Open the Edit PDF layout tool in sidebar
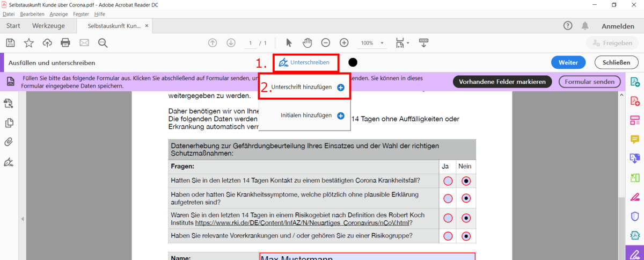The height and width of the screenshot is (260, 644). (x=635, y=120)
